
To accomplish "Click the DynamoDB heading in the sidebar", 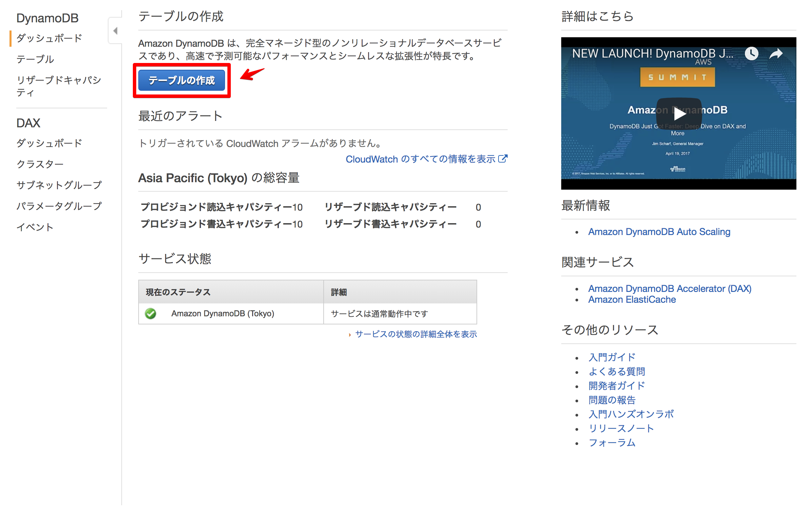I will click(x=47, y=18).
